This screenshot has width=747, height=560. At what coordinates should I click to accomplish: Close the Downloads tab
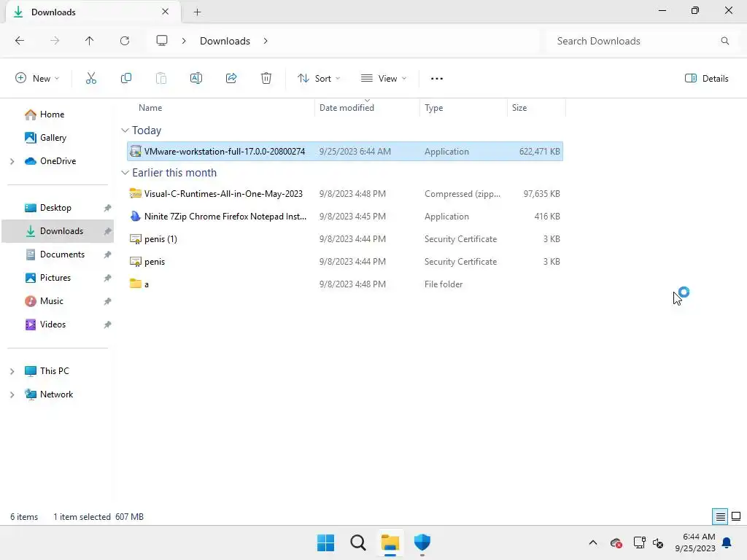point(166,12)
